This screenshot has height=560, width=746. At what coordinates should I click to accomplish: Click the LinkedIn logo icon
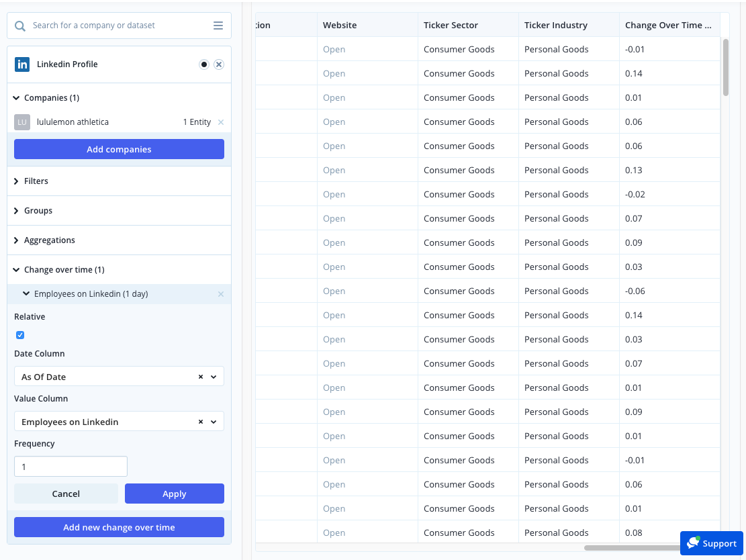click(x=22, y=64)
